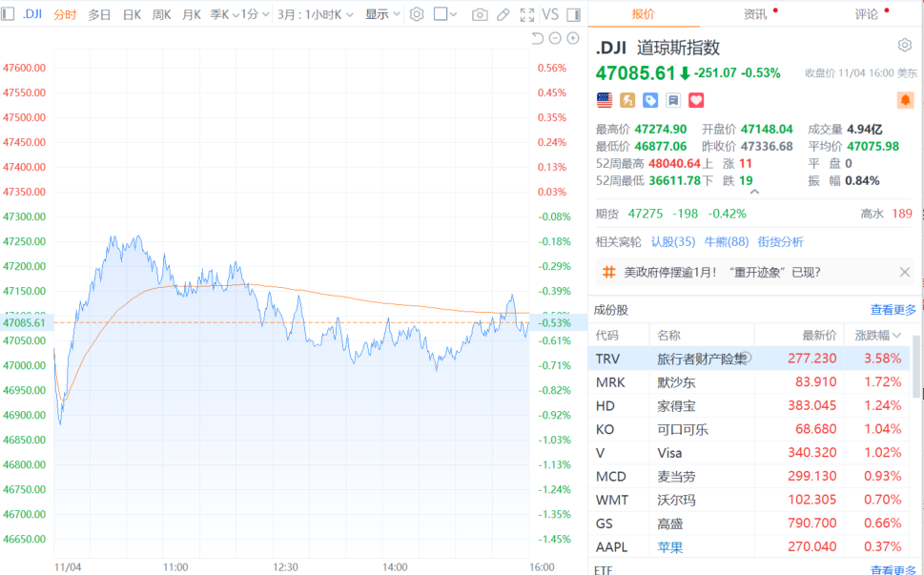
Task: Select the KO 可口可乐 row
Action: [749, 429]
